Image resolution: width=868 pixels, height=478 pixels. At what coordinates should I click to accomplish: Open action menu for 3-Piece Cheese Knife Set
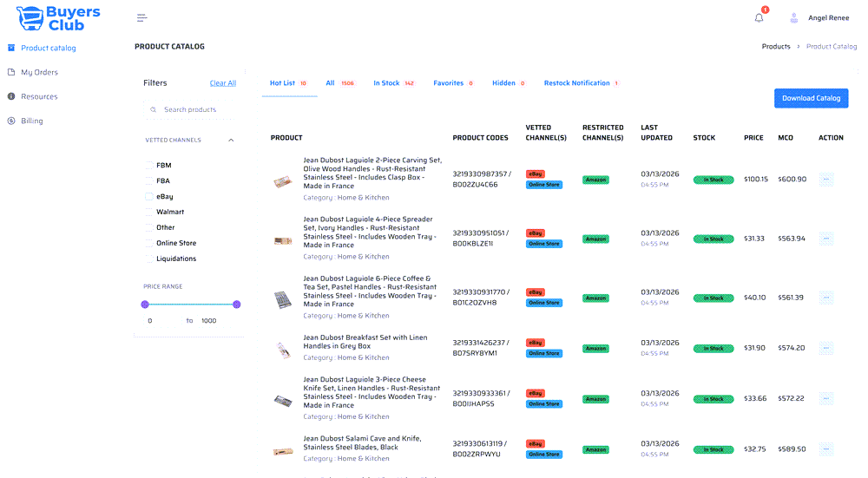(826, 398)
